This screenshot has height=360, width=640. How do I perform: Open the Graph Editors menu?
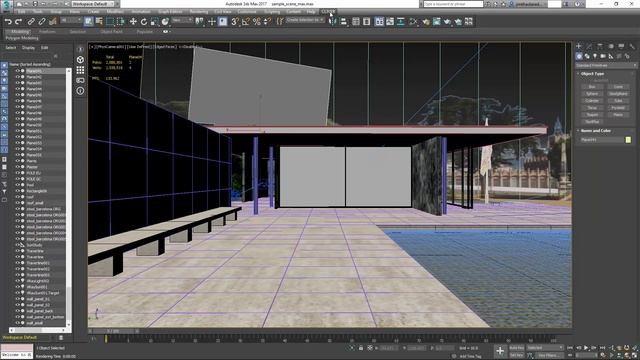(x=170, y=12)
